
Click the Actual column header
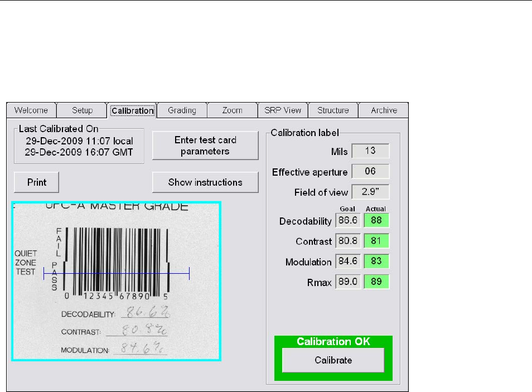point(376,209)
